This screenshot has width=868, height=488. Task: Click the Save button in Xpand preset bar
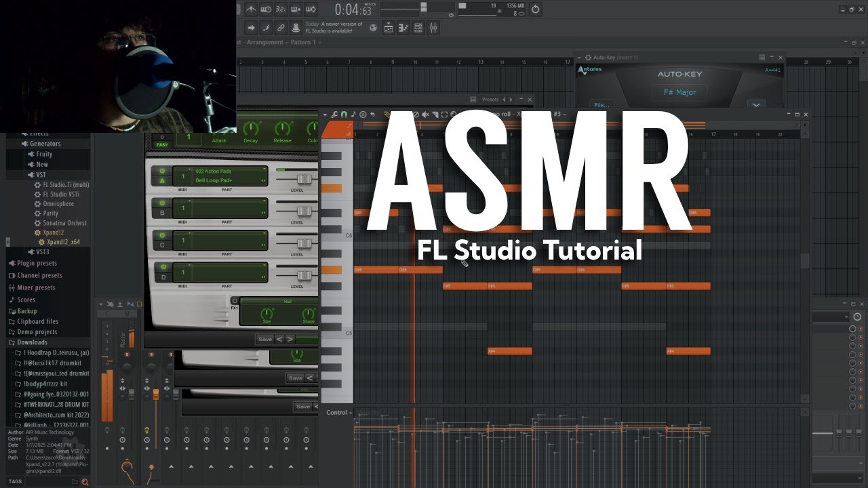(265, 339)
